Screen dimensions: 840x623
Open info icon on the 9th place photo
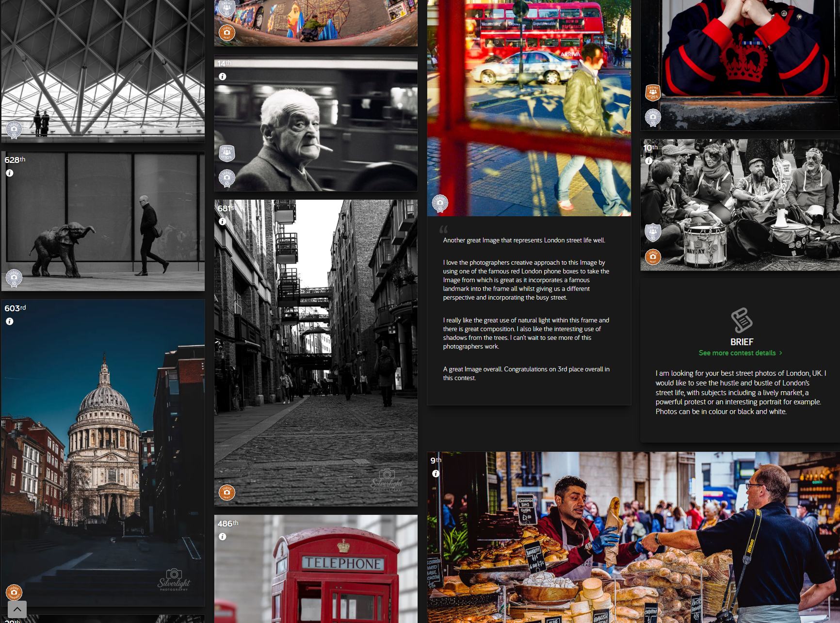(436, 474)
